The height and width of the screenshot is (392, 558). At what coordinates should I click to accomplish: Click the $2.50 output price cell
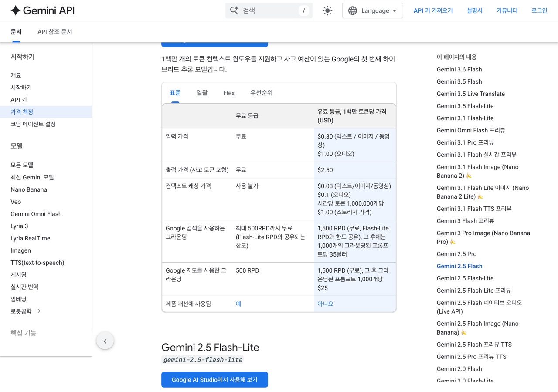click(355, 170)
